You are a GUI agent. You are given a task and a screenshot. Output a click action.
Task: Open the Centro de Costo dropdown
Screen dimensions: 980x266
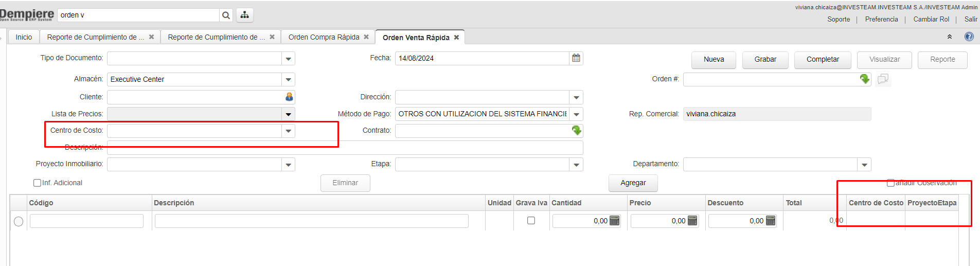pos(288,131)
